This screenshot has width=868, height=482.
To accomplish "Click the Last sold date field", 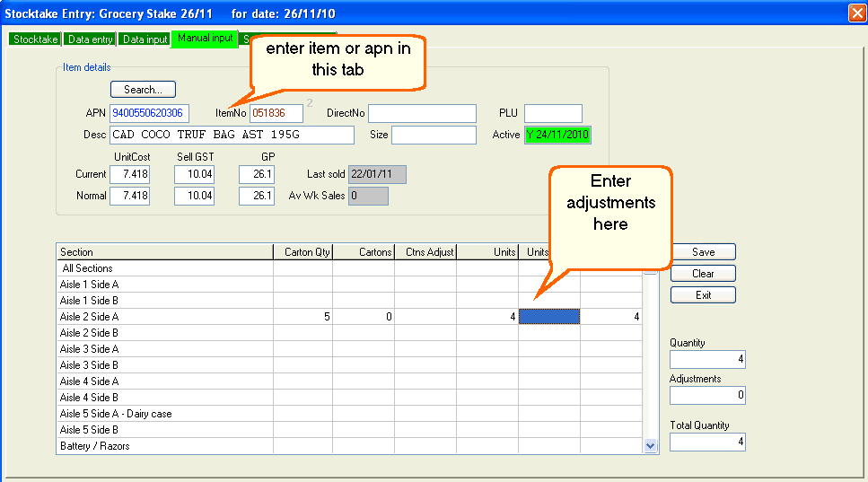I will pos(378,174).
